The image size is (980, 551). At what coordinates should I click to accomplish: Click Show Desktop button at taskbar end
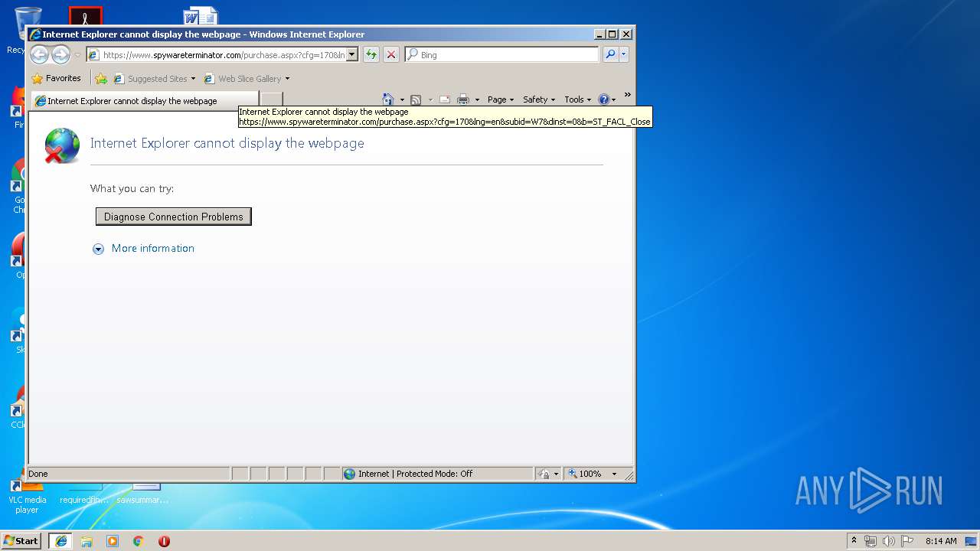[971, 541]
